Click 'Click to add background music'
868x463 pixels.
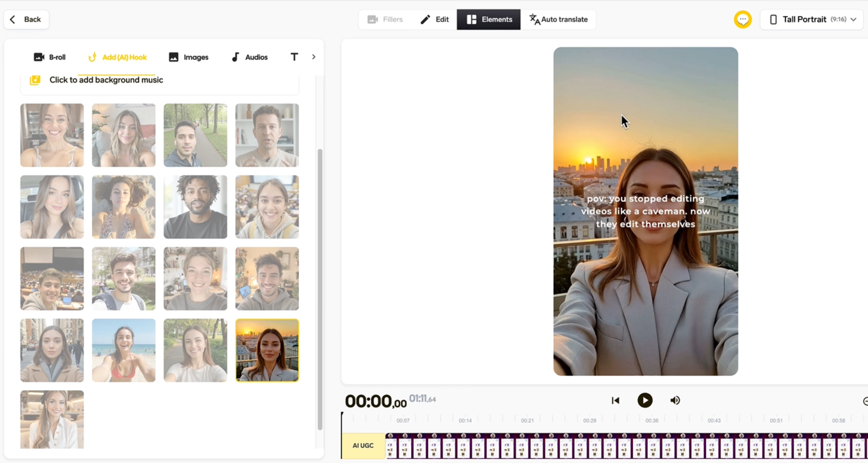coord(106,80)
